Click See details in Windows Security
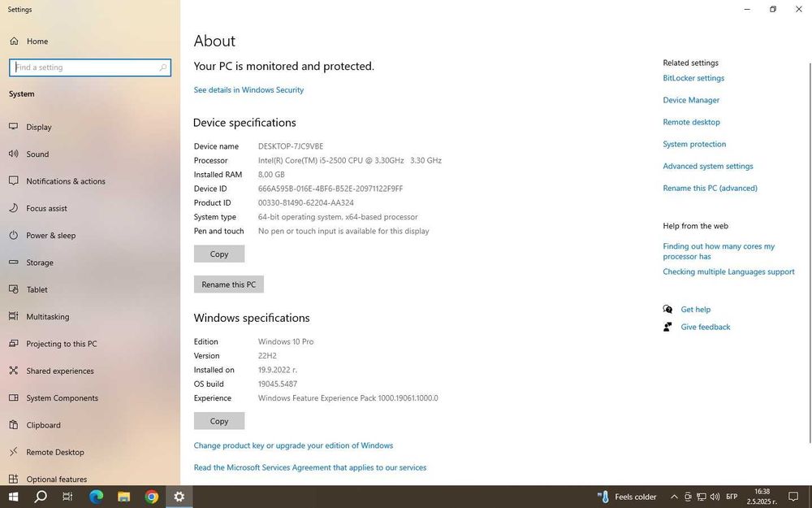The height and width of the screenshot is (508, 812). [x=248, y=89]
